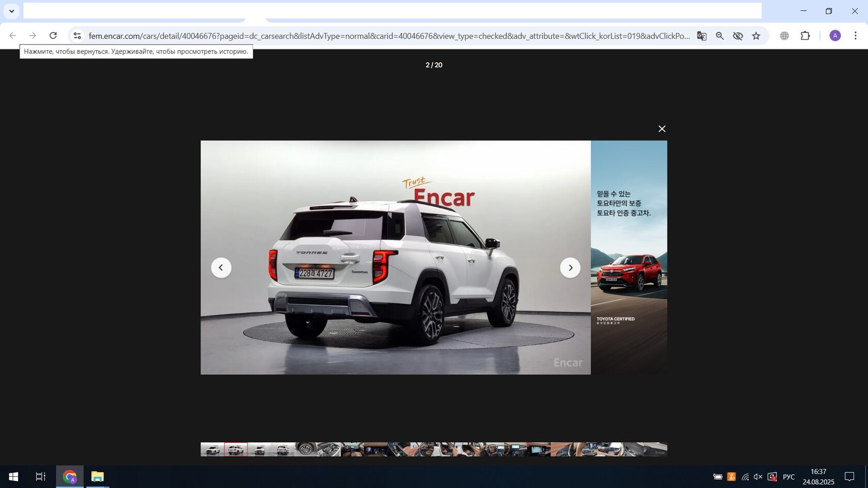The image size is (868, 488).
Task: Close the Encar photo gallery viewer
Action: pyautogui.click(x=662, y=129)
